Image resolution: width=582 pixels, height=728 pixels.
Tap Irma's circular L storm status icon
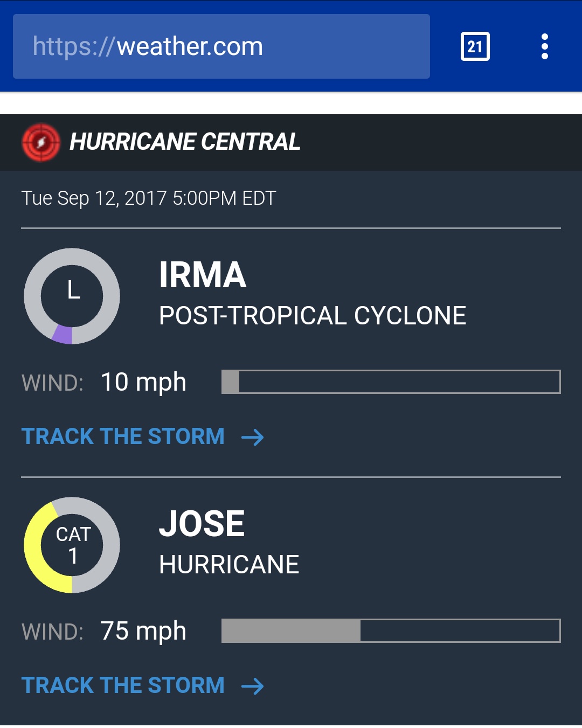(x=72, y=296)
